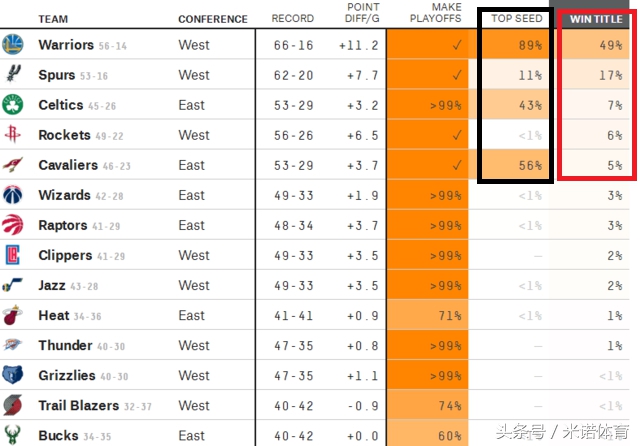Click the Cavaliers team logo icon
Screen dimensions: 640x446
click(13, 165)
